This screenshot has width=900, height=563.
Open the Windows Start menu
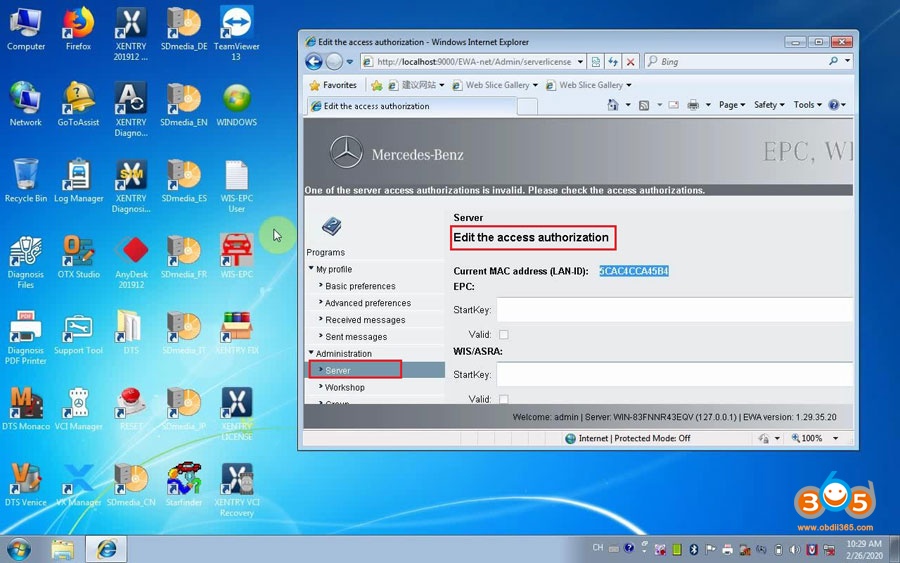click(x=18, y=548)
